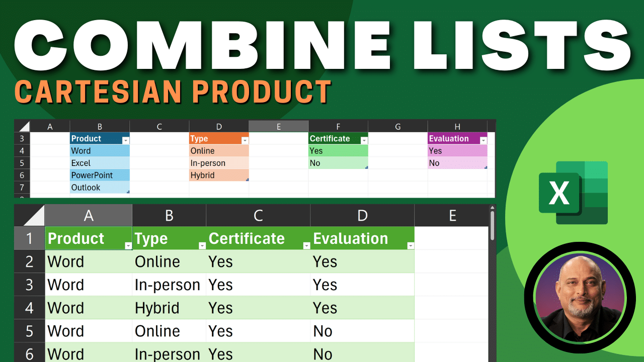Open the Evaluation filter dropdown in upper sheet
Screen dimensions: 644x362
484,141
